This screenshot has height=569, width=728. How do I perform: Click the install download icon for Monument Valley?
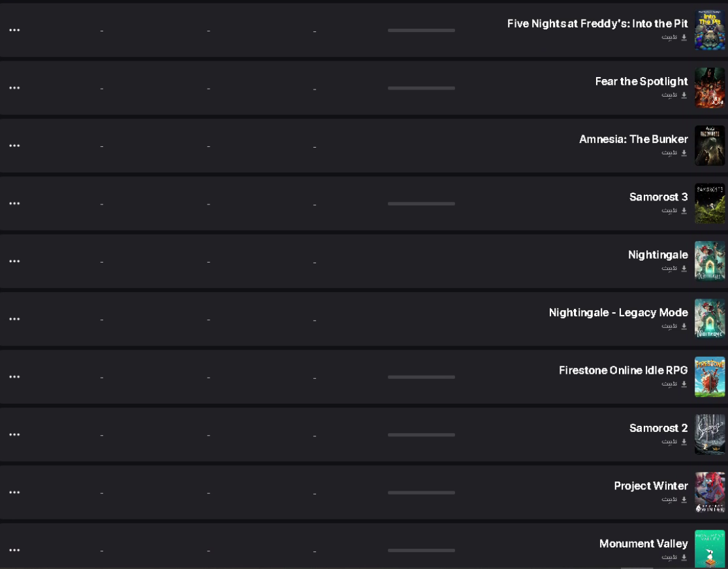click(684, 557)
